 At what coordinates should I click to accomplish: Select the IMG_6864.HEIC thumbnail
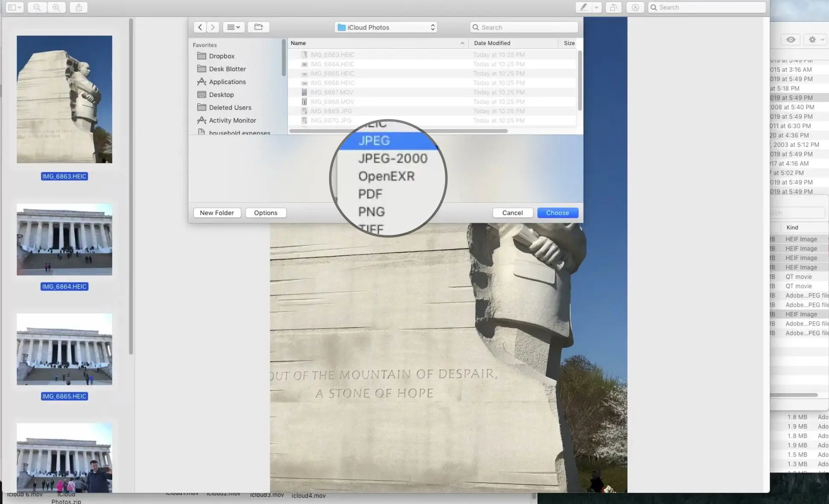click(x=64, y=239)
